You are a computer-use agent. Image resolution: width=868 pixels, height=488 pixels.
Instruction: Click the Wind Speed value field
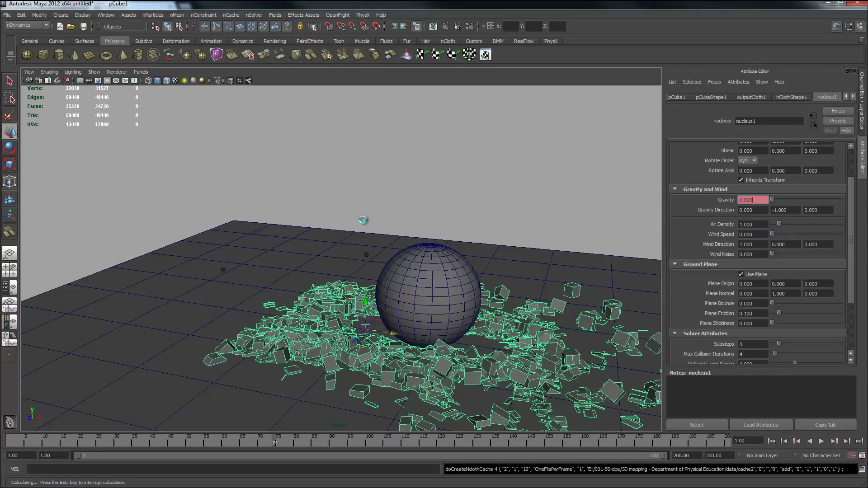[753, 234]
